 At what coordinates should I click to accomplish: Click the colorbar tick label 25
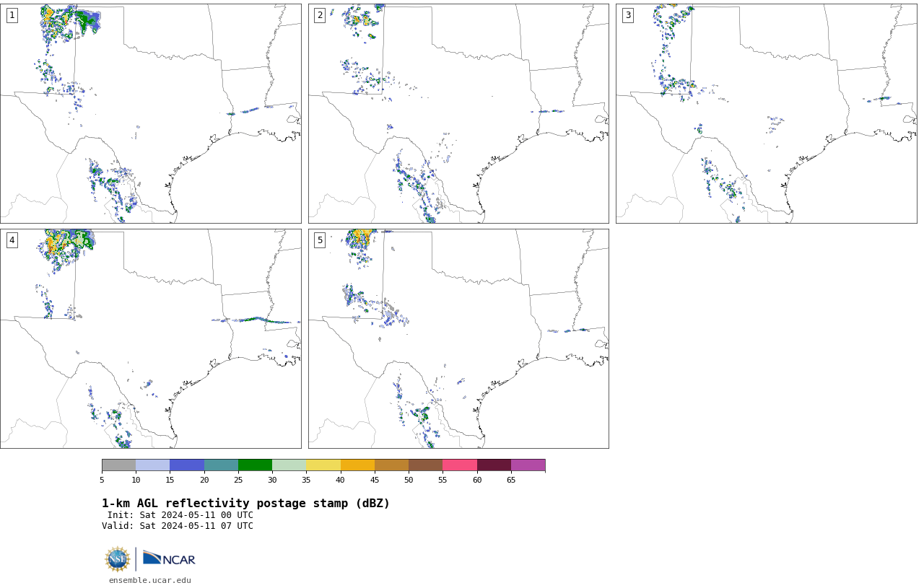pos(238,480)
